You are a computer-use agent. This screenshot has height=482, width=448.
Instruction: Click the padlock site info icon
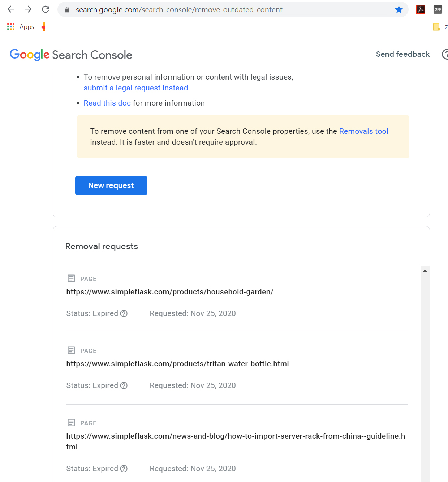tap(67, 10)
